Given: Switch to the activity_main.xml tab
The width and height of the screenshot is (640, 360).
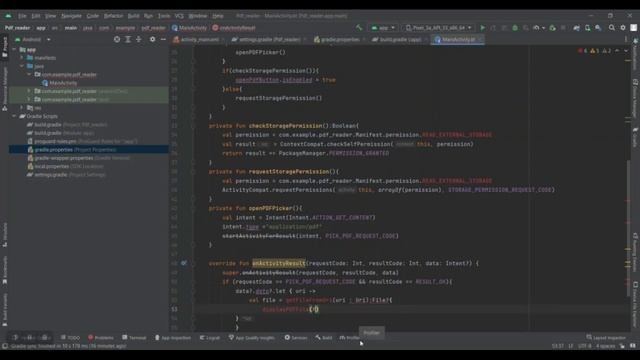Looking at the screenshot, I should 199,40.
